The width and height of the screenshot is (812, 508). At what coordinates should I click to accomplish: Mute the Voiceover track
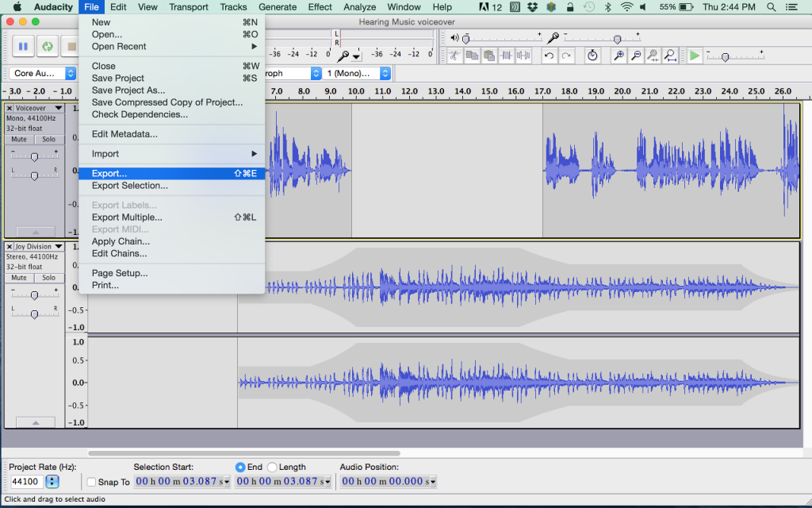tap(19, 140)
